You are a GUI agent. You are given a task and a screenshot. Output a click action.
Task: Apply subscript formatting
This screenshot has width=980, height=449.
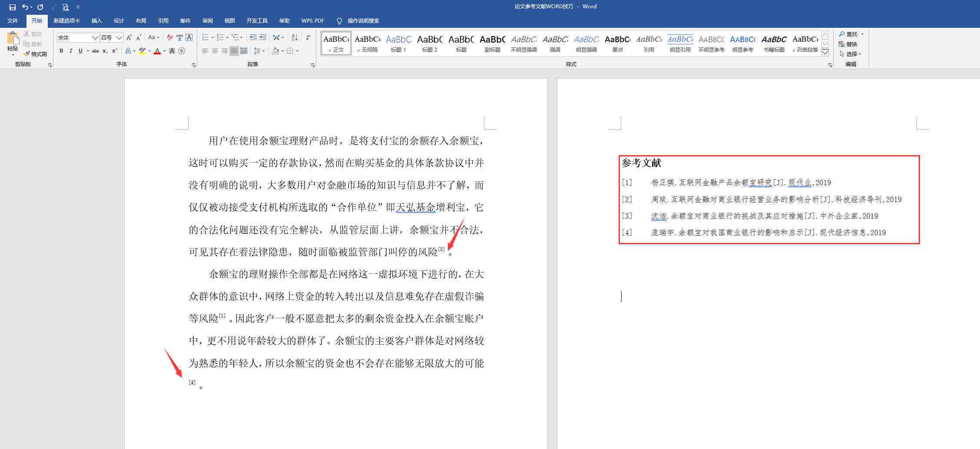pyautogui.click(x=105, y=51)
